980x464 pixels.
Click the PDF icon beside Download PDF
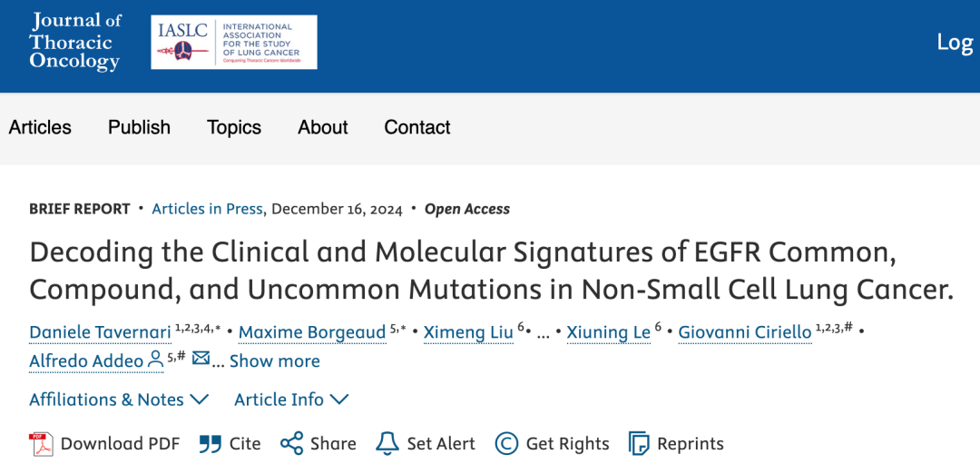tap(41, 443)
